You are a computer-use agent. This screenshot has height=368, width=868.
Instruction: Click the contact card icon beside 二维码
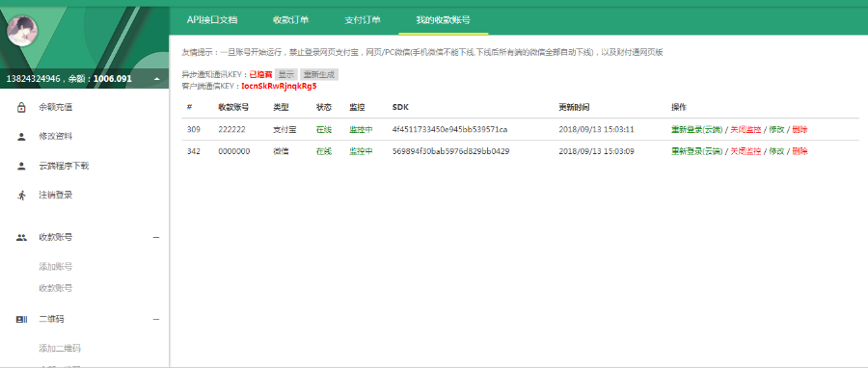[21, 320]
